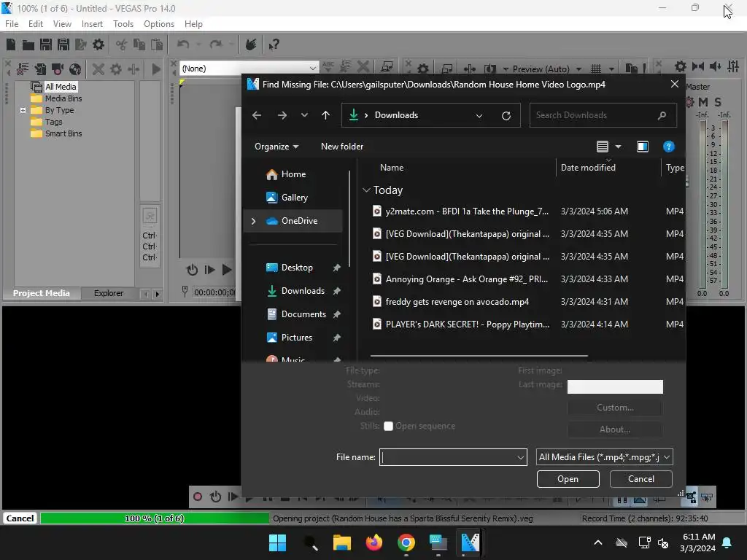The image size is (747, 560).
Task: Open the File menu
Action: (12, 24)
